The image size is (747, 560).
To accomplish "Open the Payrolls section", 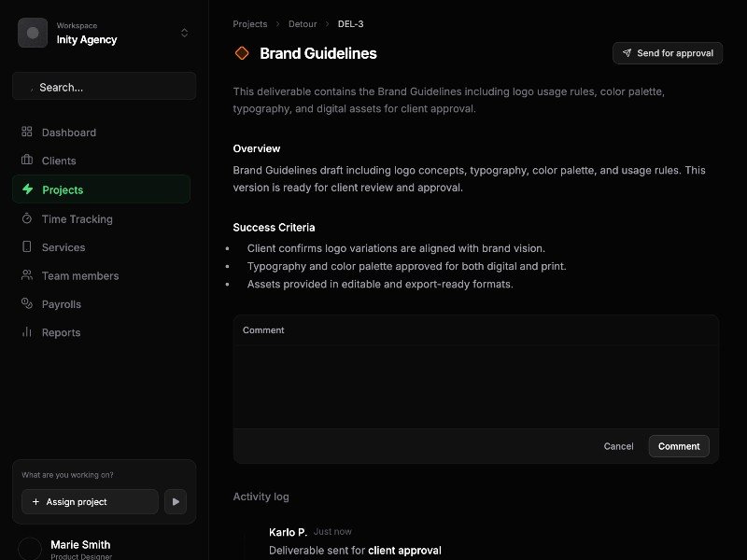I will 62,304.
